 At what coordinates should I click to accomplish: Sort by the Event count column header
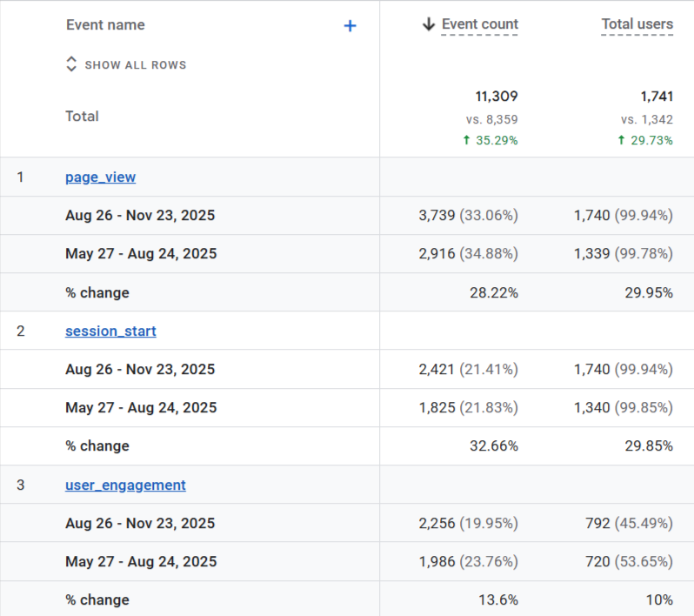coord(479,24)
